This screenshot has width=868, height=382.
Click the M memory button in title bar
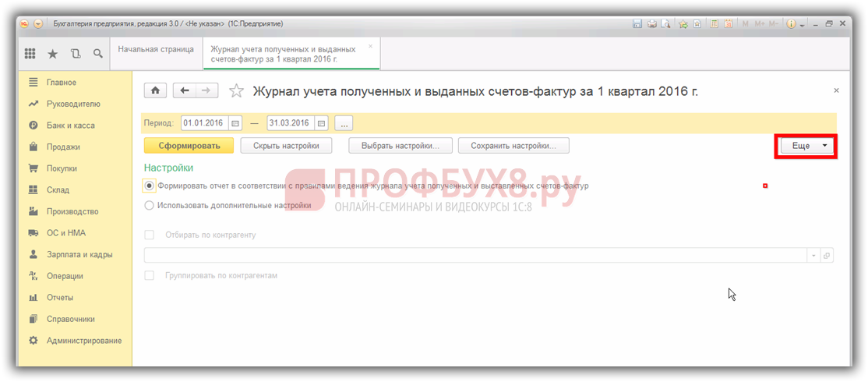[x=745, y=24]
